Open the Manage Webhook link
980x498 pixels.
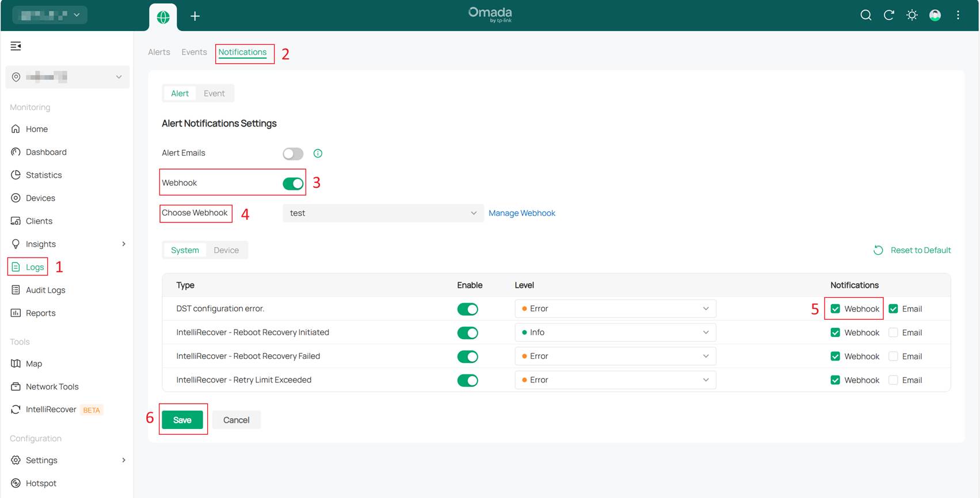522,213
